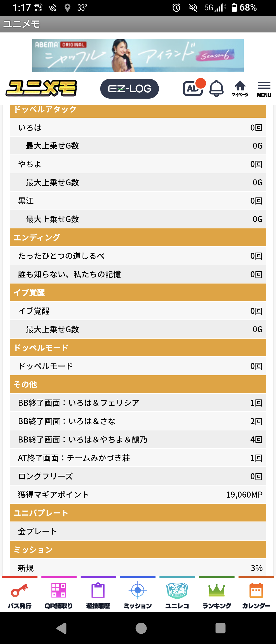Open My Page home icon
Screen dimensions: 276x644
(240, 89)
